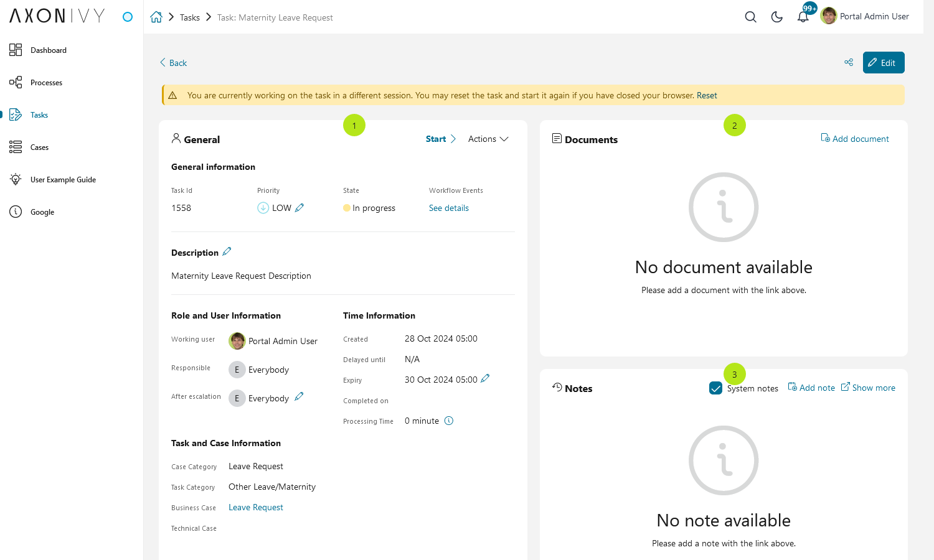The width and height of the screenshot is (934, 560).
Task: Open the search magnifier icon
Action: click(750, 17)
